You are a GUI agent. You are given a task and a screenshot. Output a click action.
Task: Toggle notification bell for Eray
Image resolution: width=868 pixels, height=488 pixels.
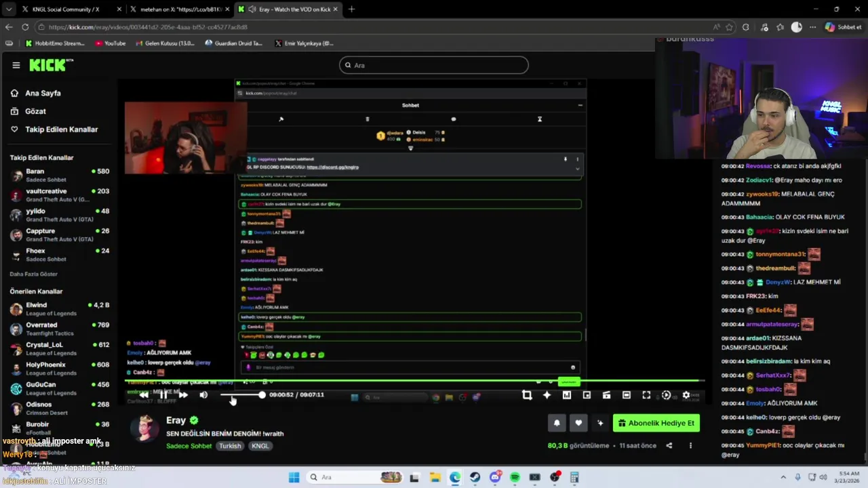[557, 423]
